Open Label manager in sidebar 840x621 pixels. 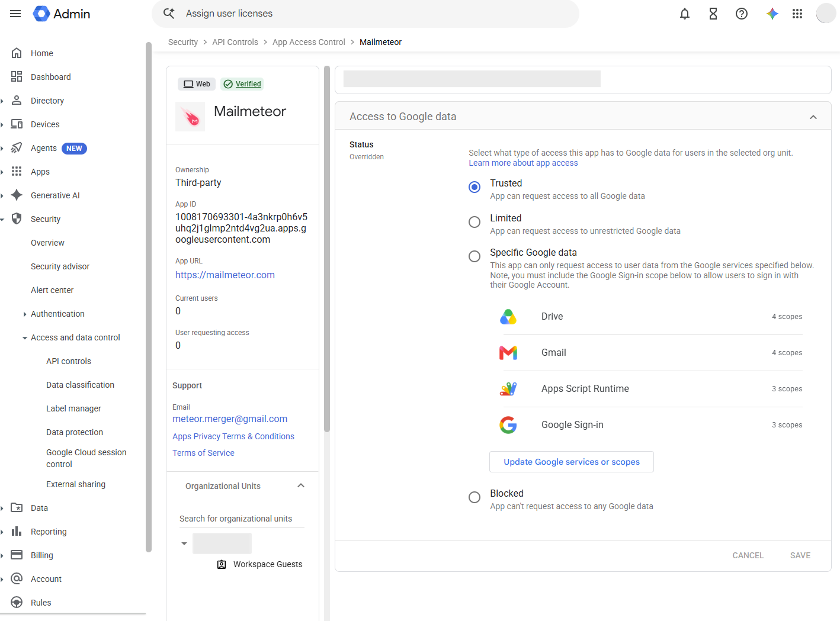point(73,408)
